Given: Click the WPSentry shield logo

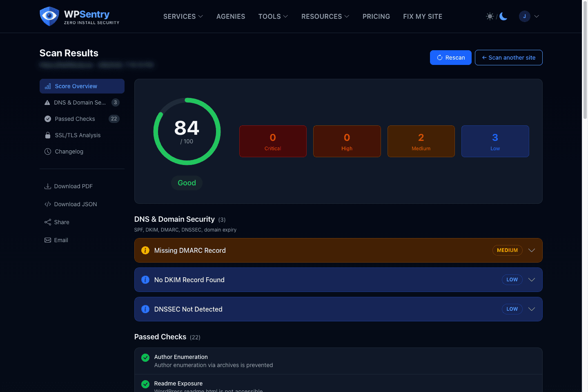Looking at the screenshot, I should [x=49, y=16].
